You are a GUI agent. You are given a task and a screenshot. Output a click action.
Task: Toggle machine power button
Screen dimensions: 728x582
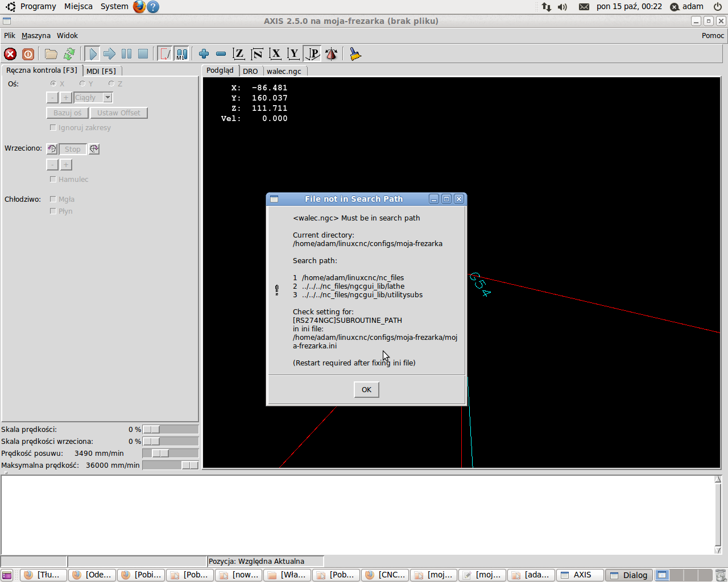point(28,54)
